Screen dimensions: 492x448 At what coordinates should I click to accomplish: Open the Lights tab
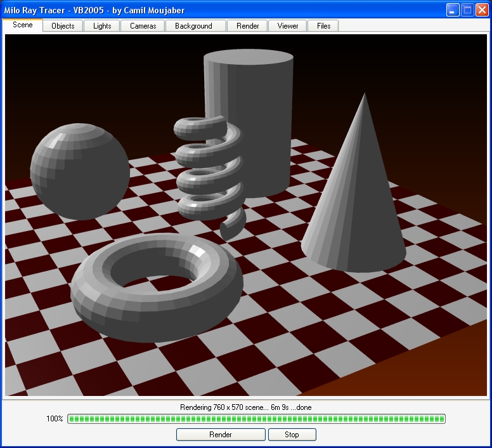coord(102,26)
